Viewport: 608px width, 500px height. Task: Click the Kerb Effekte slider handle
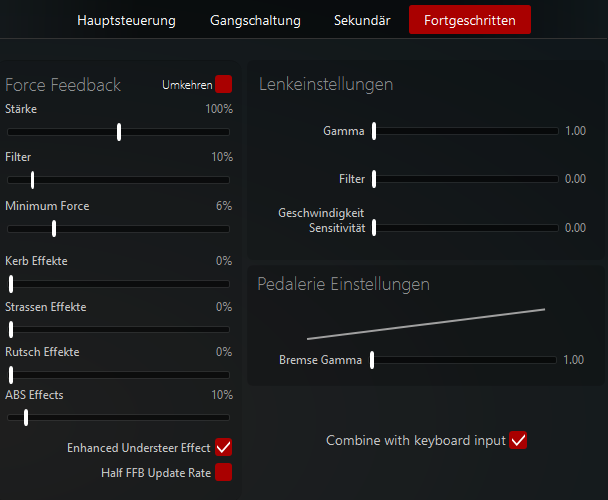tap(11, 283)
